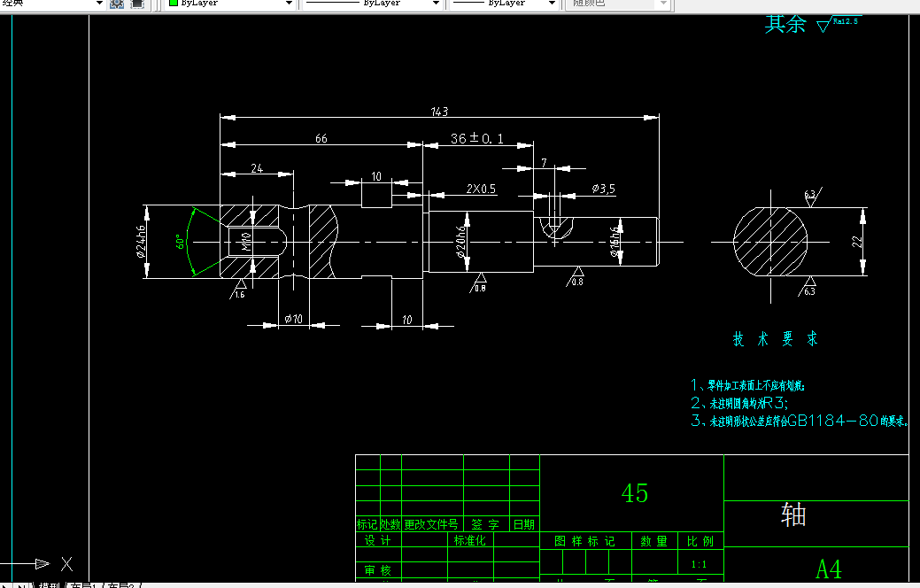This screenshot has width=920, height=588.
Task: Select the part name 轴 in title block
Action: tap(793, 514)
